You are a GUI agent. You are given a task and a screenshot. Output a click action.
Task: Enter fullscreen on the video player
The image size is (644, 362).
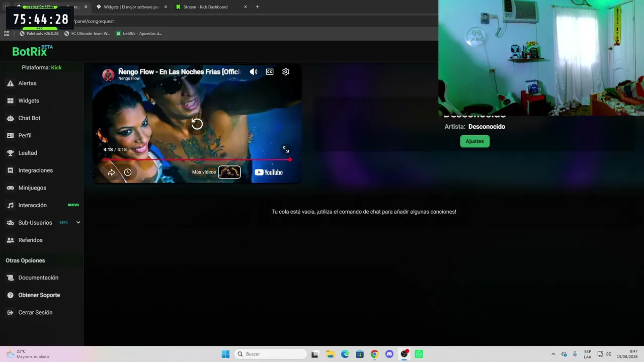tap(286, 150)
